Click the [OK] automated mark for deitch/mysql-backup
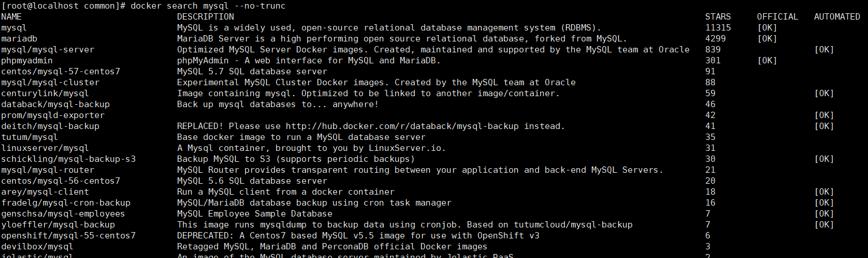 tap(824, 126)
